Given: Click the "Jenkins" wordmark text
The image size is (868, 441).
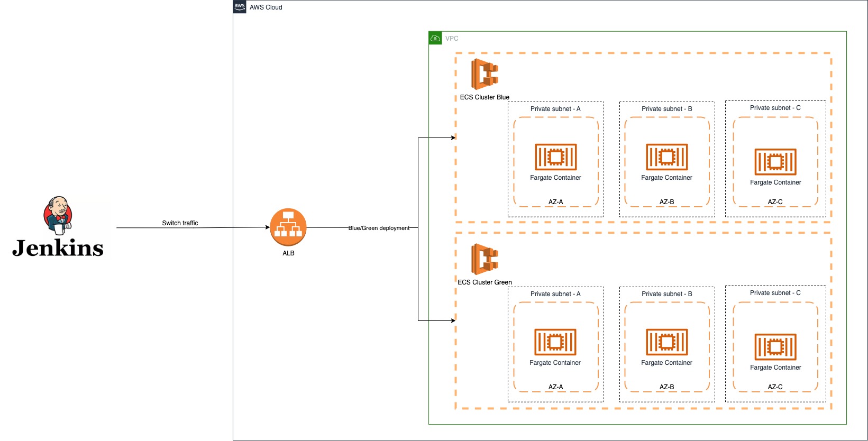Looking at the screenshot, I should point(58,248).
